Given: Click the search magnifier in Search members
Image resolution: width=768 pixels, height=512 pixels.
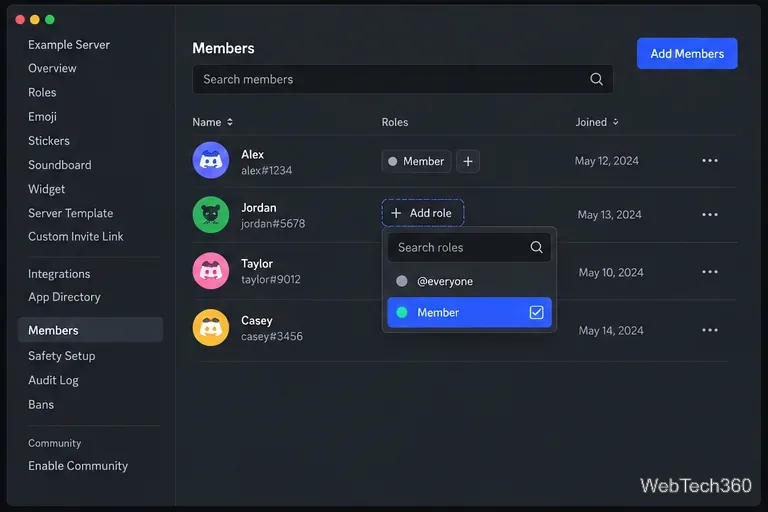Looking at the screenshot, I should pyautogui.click(x=596, y=79).
